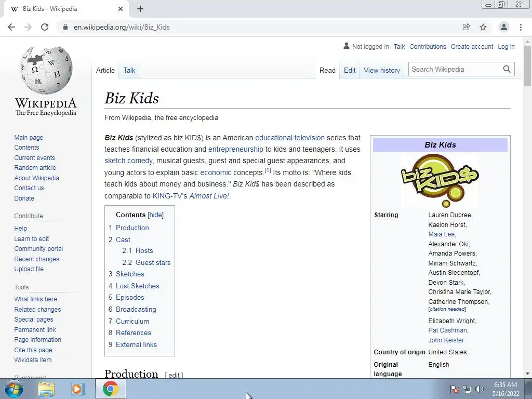Click Cite this page in Tools
Image resolution: width=532 pixels, height=399 pixels.
[33, 350]
